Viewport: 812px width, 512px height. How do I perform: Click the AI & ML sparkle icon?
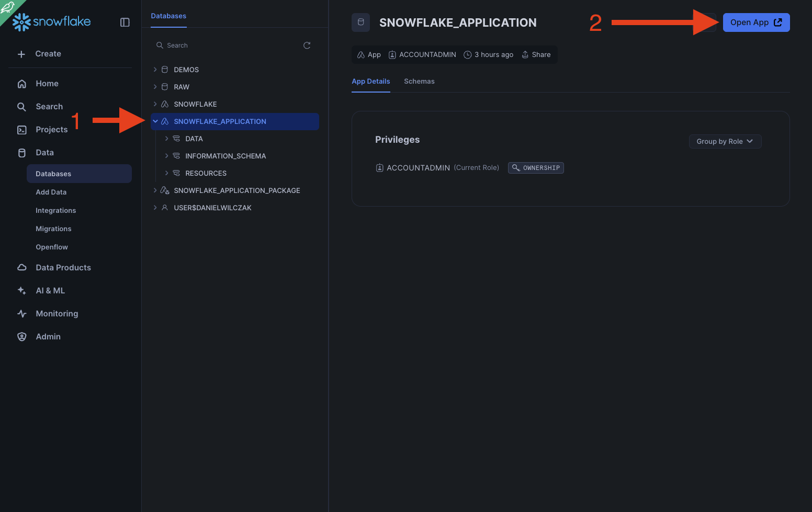(x=22, y=291)
